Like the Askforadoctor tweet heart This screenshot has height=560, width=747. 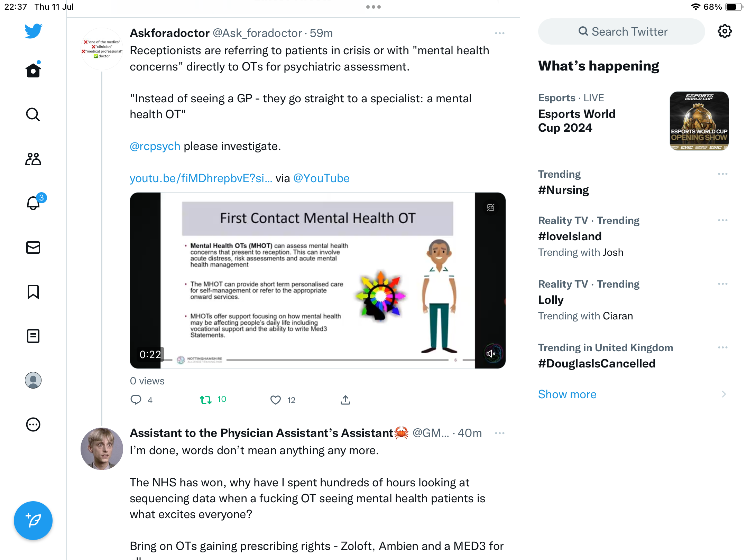point(275,400)
